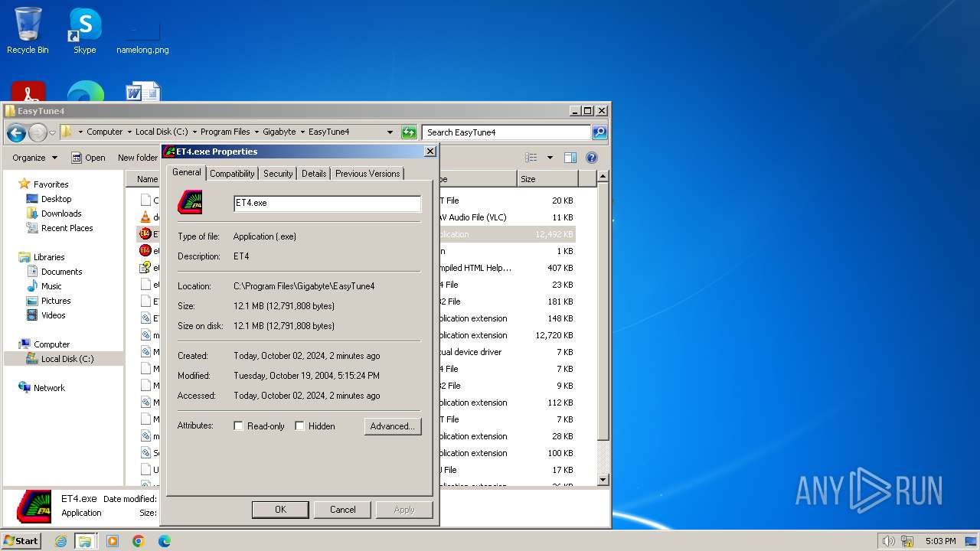980x551 pixels.
Task: Select the Videos library
Action: (53, 315)
